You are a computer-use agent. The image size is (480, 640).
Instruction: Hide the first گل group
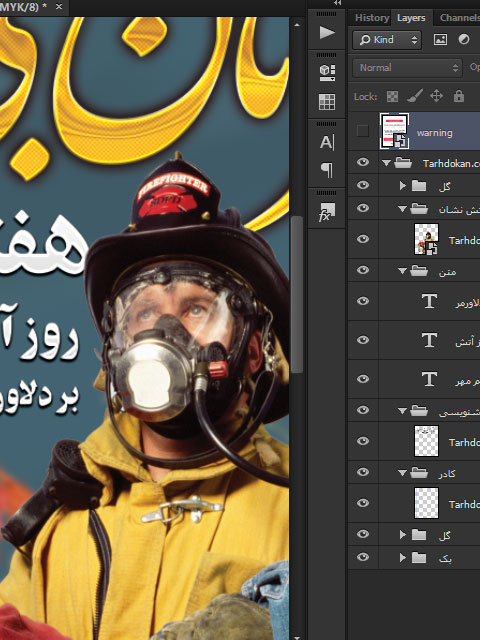(x=363, y=185)
